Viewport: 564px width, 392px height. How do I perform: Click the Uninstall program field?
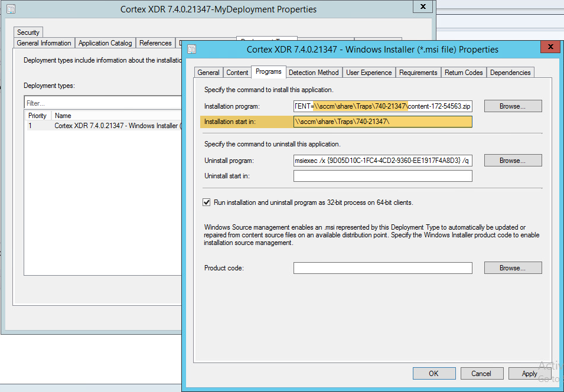pyautogui.click(x=383, y=161)
